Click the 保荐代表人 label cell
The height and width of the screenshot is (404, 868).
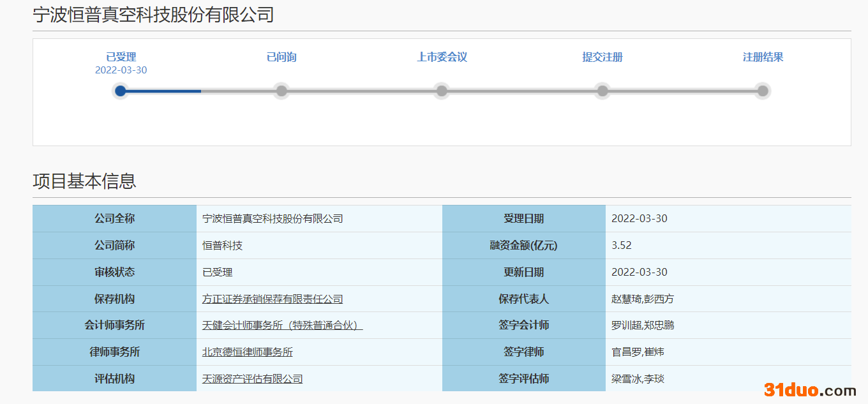(524, 299)
